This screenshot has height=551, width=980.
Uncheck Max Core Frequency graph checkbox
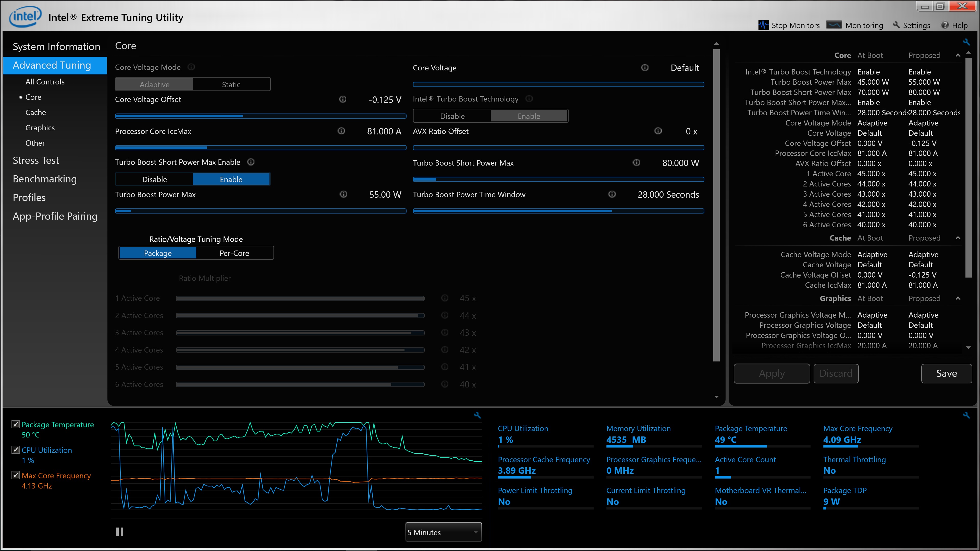tap(16, 475)
